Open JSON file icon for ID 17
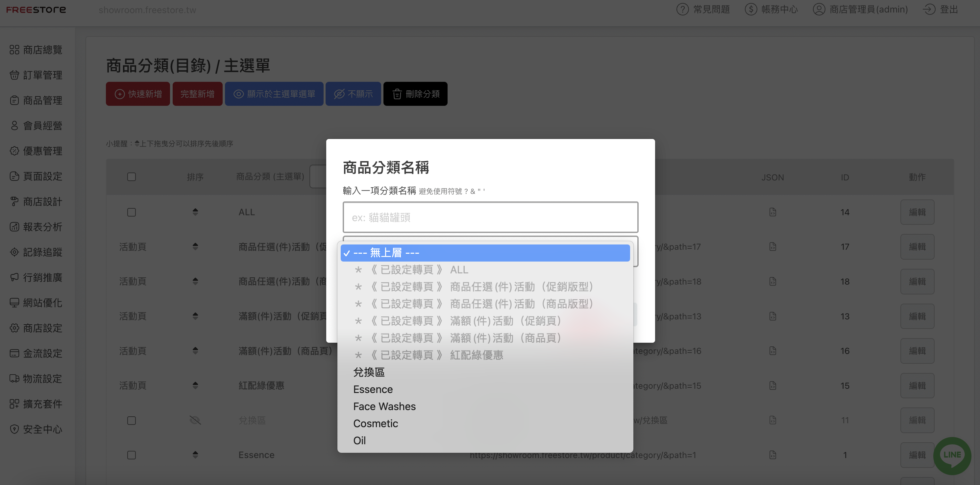Screen dimensions: 980x485 pyautogui.click(x=773, y=247)
